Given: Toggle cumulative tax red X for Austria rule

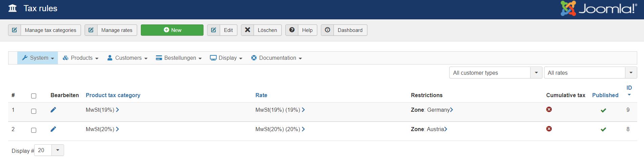Looking at the screenshot, I should 549,129.
